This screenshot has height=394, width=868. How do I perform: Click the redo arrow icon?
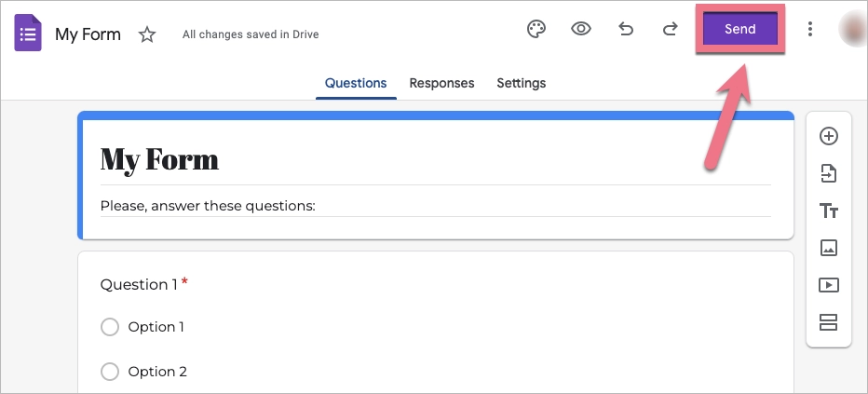(x=670, y=29)
